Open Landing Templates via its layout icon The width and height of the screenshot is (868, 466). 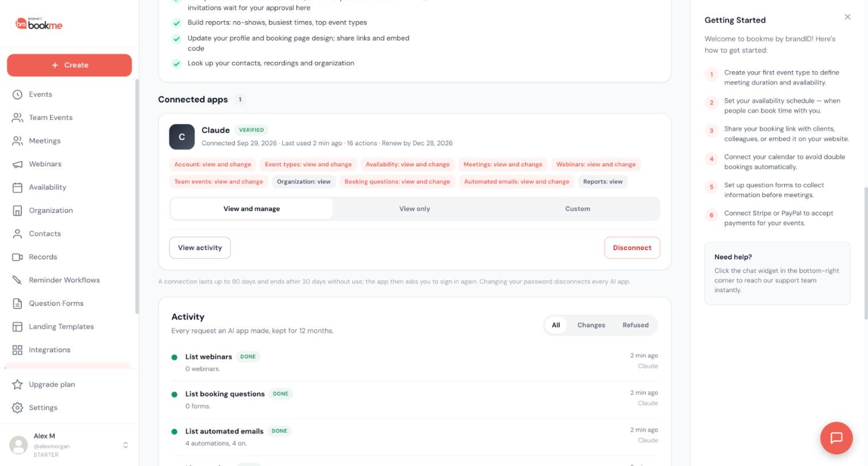[x=17, y=327]
